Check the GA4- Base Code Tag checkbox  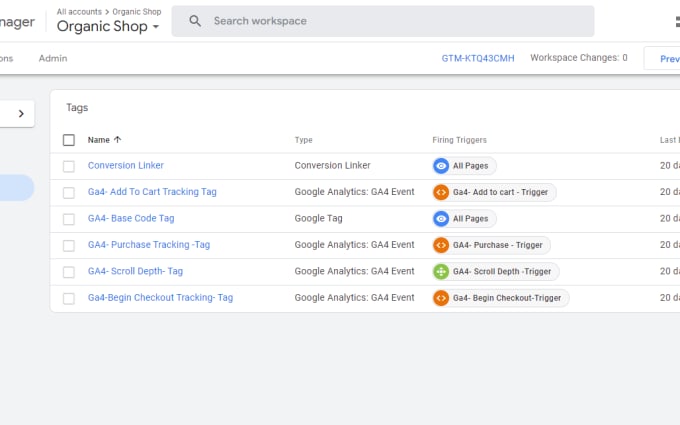pyautogui.click(x=69, y=219)
